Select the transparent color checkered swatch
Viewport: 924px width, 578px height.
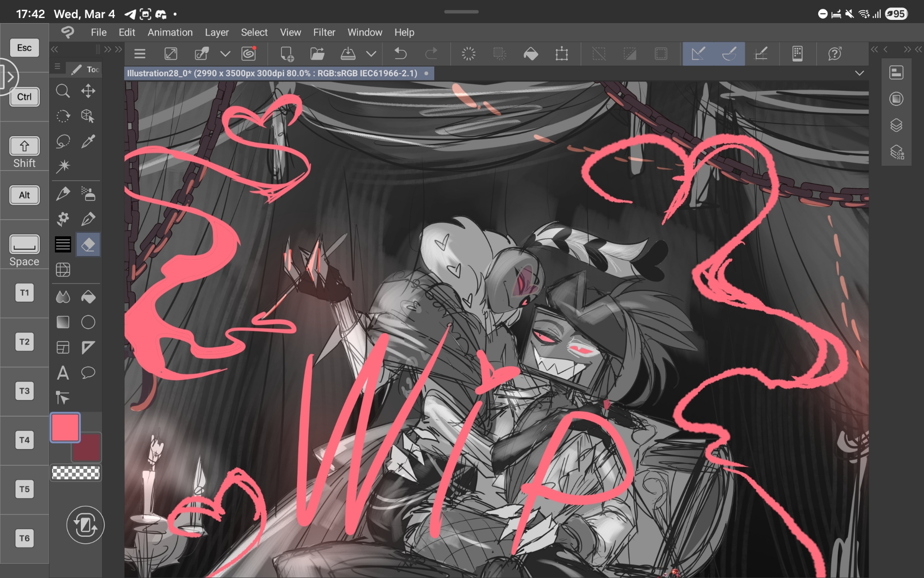coord(76,473)
